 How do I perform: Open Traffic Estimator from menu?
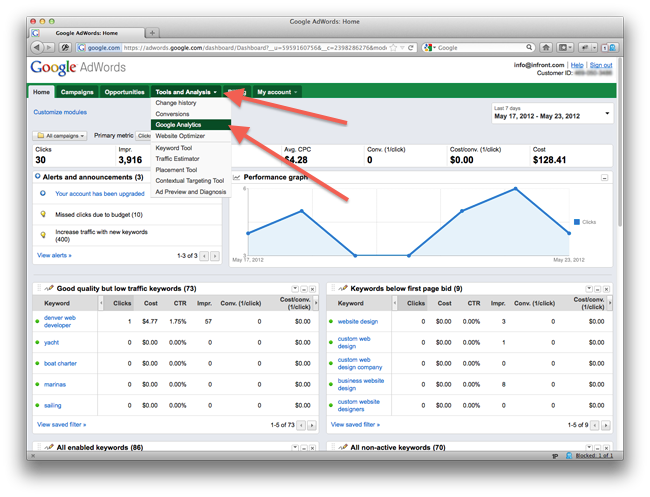tap(177, 159)
